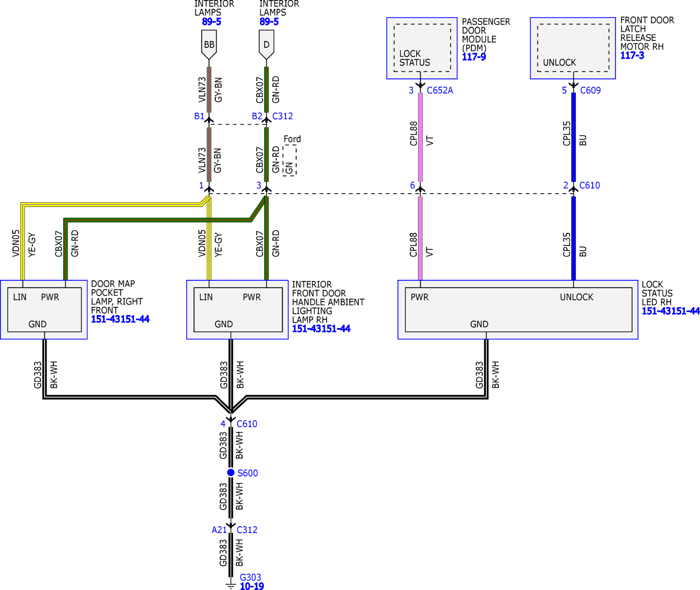Select the G303 ground symbol
The width and height of the screenshot is (700, 590).
click(231, 585)
